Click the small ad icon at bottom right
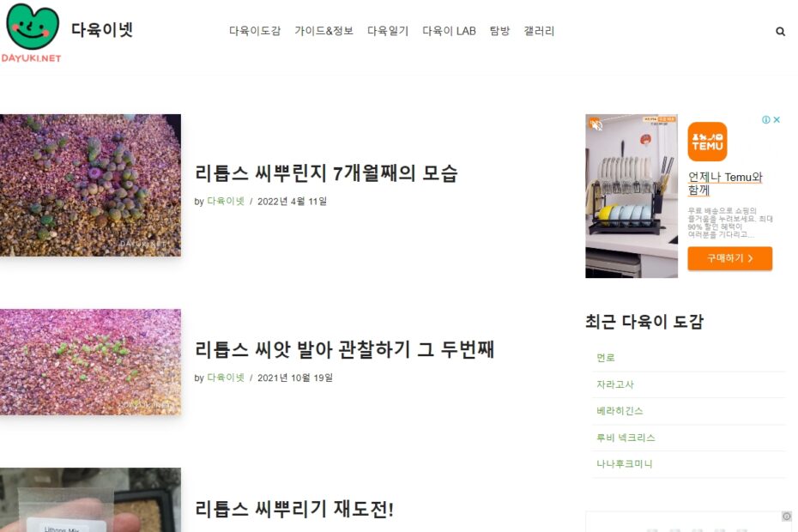The image size is (798, 532). [786, 517]
